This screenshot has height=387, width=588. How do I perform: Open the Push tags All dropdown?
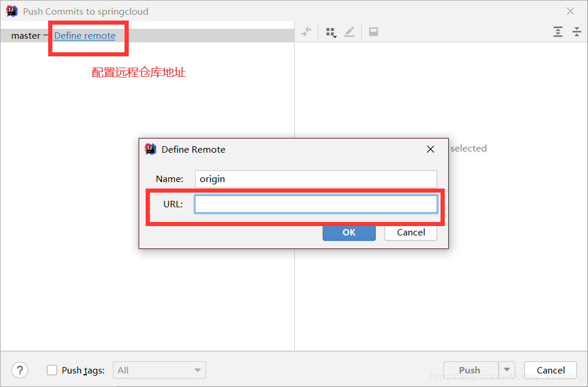pyautogui.click(x=159, y=370)
